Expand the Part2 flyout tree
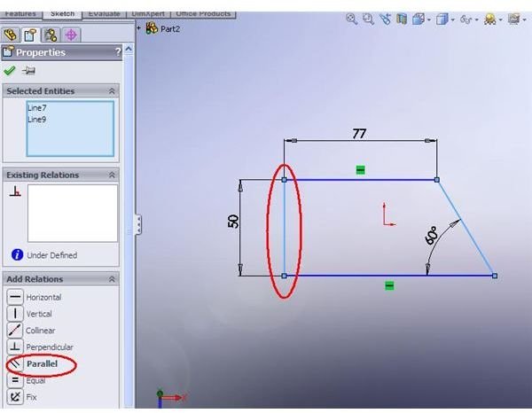This screenshot has width=532, height=413. tap(139, 27)
